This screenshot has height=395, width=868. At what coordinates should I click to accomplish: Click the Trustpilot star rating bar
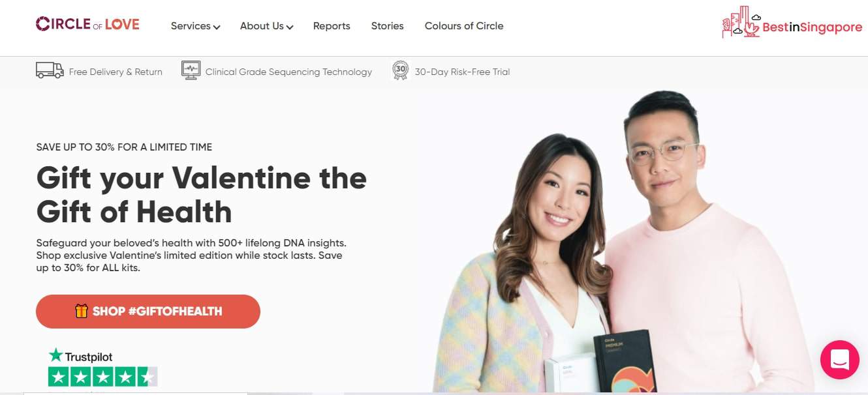[103, 377]
